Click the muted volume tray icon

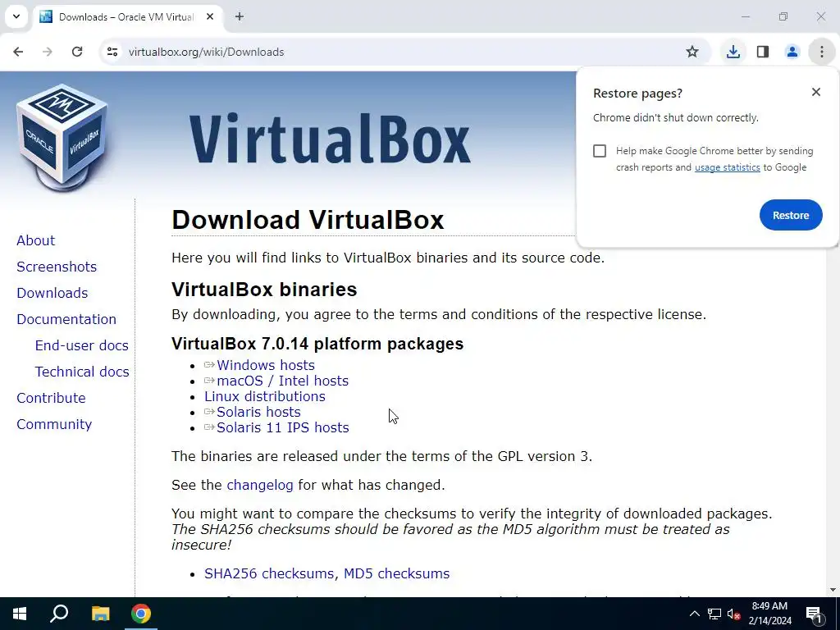point(733,614)
